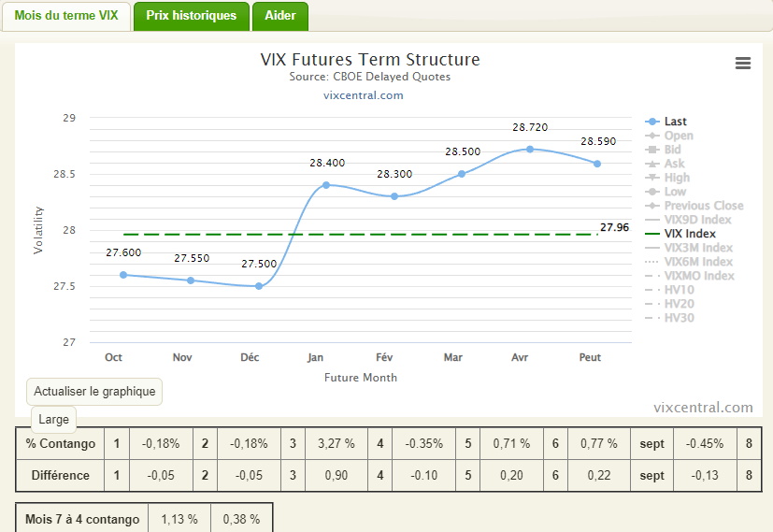Image resolution: width=773 pixels, height=532 pixels.
Task: Show the HV30 legend series
Action: point(679,318)
